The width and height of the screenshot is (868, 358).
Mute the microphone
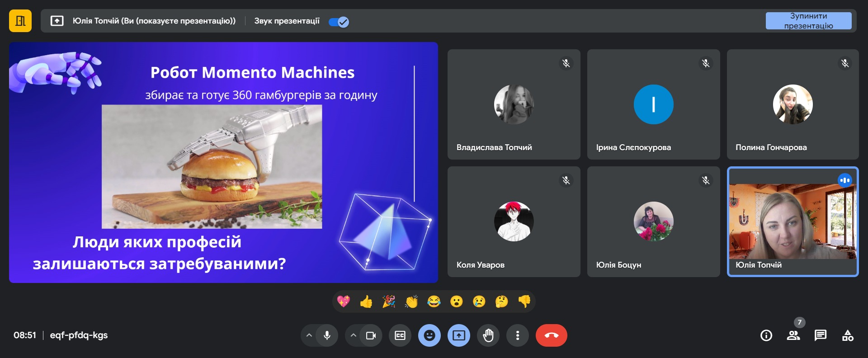point(327,335)
